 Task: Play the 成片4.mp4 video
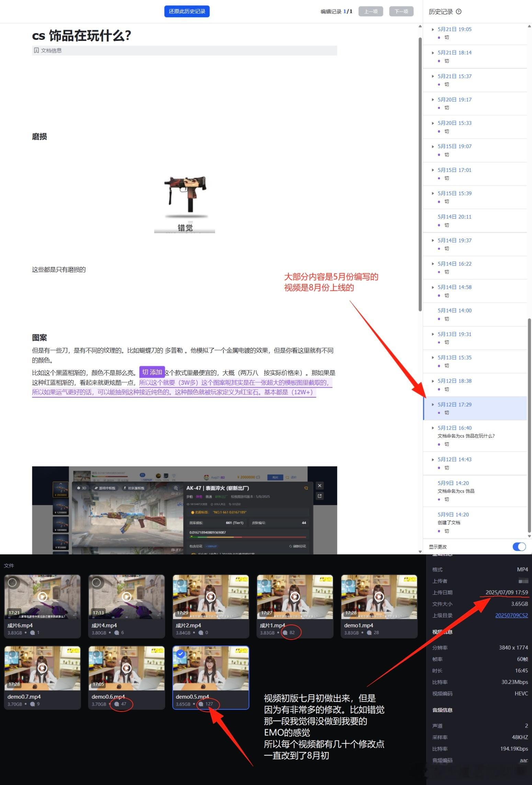[127, 597]
